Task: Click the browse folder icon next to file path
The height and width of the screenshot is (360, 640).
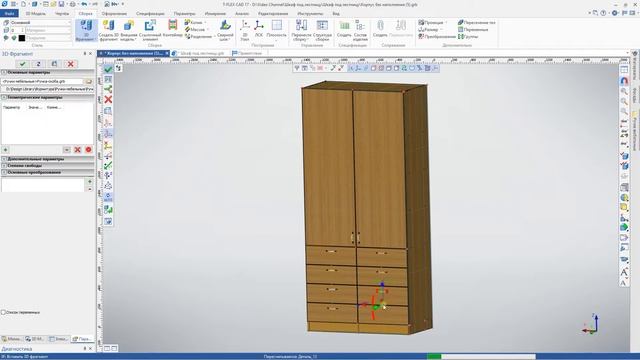Action: pos(88,82)
